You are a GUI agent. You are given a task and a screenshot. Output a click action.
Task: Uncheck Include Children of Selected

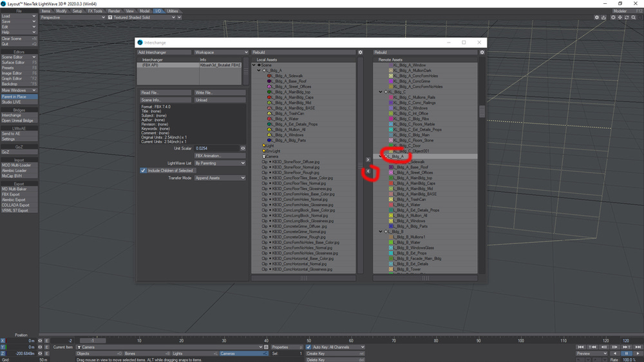point(144,170)
